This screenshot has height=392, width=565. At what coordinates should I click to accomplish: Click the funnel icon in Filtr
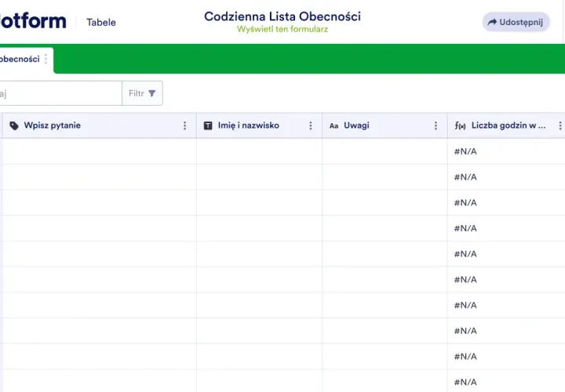(152, 93)
